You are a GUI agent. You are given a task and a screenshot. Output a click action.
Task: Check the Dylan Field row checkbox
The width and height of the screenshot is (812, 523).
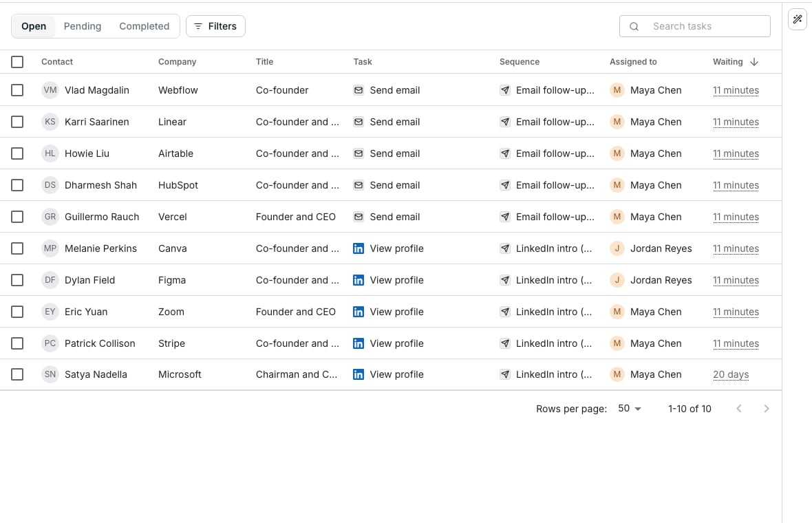[x=17, y=280]
